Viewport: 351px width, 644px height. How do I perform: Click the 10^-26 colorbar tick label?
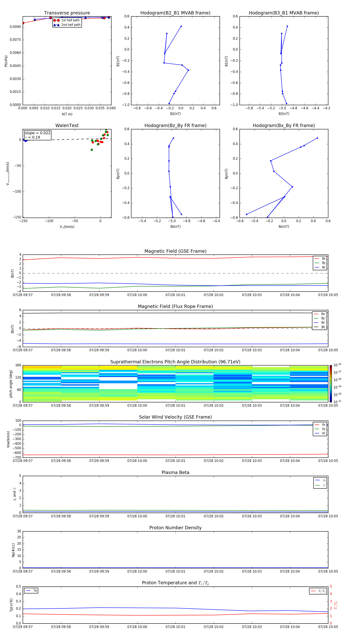tap(337, 365)
